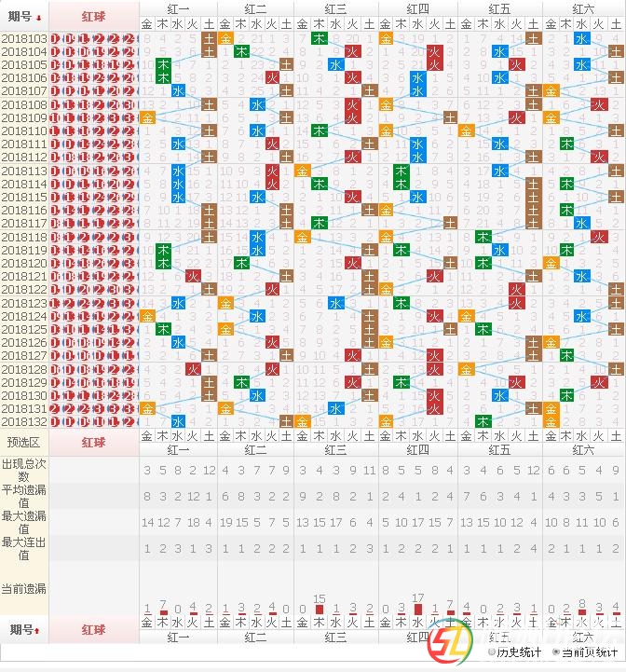Click the 当前遗漏 statistics row label

click(24, 588)
